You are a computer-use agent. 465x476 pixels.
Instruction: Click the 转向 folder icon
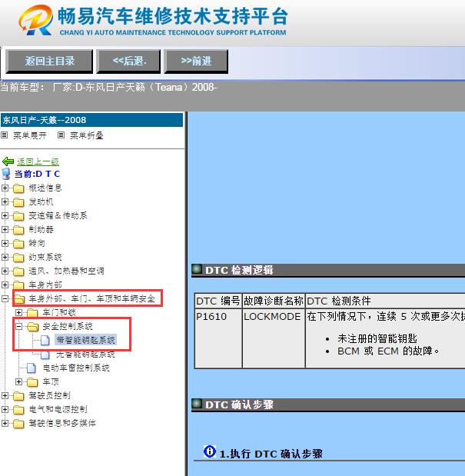click(18, 244)
